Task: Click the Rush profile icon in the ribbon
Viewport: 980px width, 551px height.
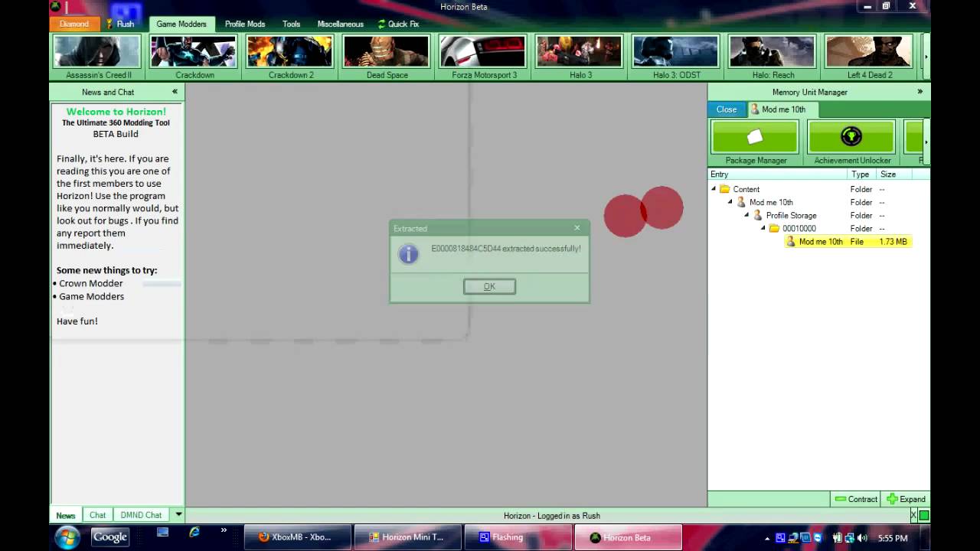Action: [x=109, y=24]
